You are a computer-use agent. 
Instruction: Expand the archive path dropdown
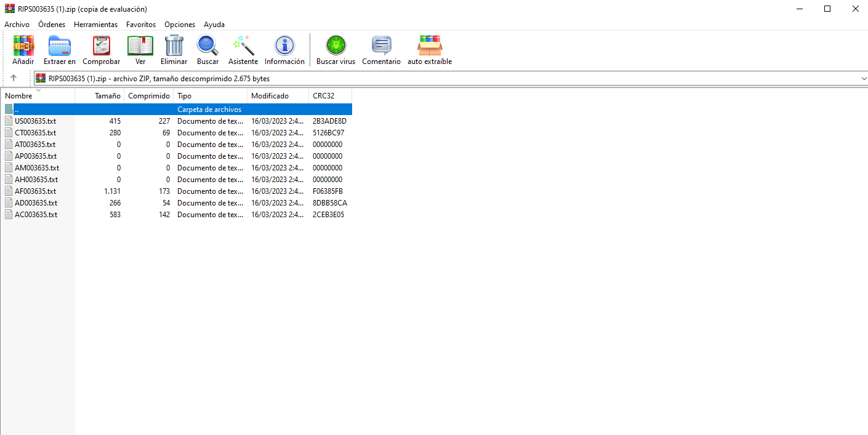pos(864,79)
